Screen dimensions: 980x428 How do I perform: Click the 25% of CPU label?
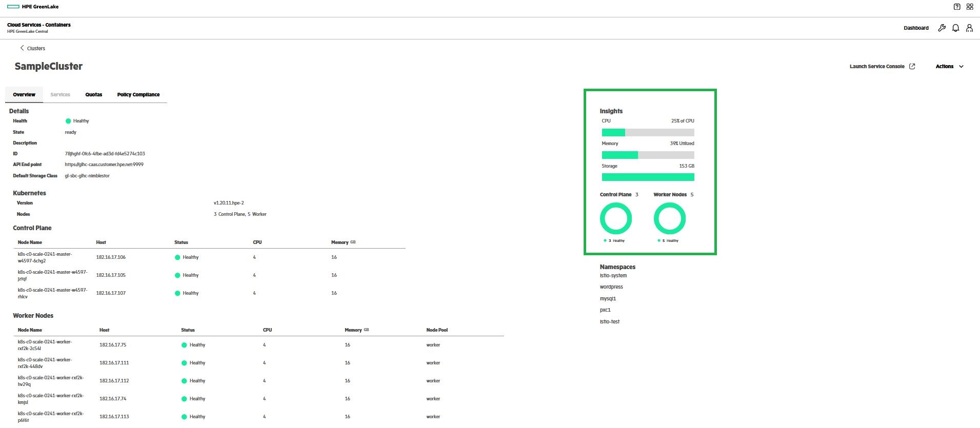[x=683, y=121]
